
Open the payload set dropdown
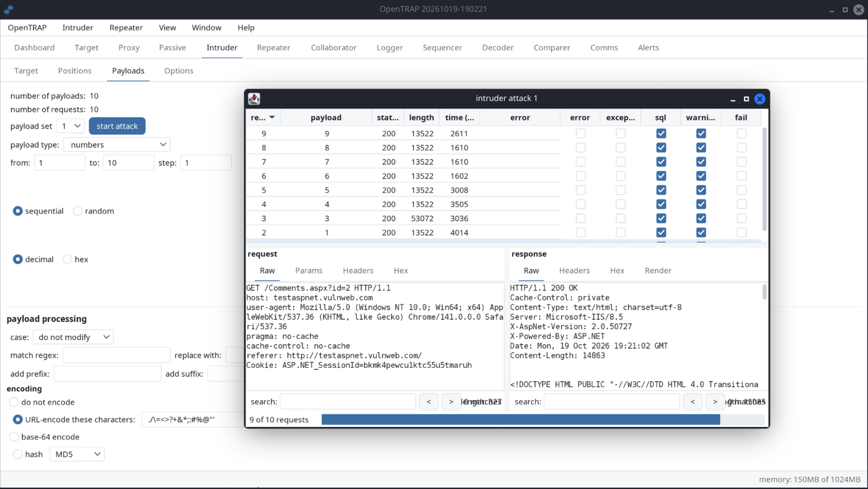pos(71,126)
